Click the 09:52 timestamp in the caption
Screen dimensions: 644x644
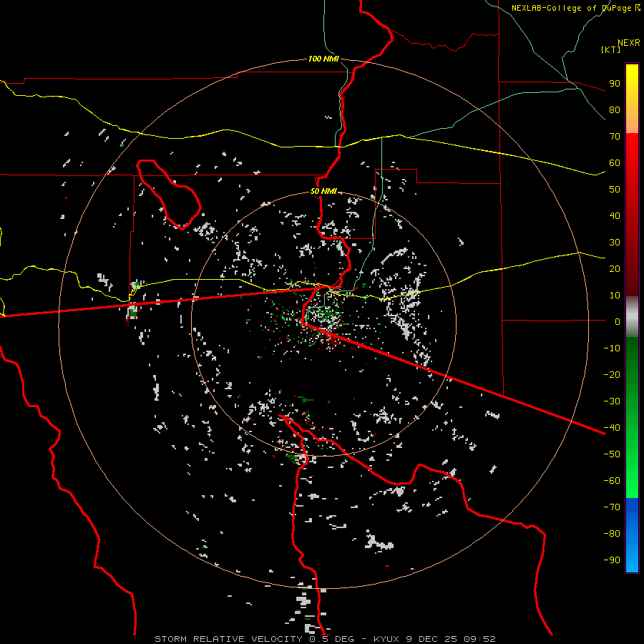click(x=479, y=639)
